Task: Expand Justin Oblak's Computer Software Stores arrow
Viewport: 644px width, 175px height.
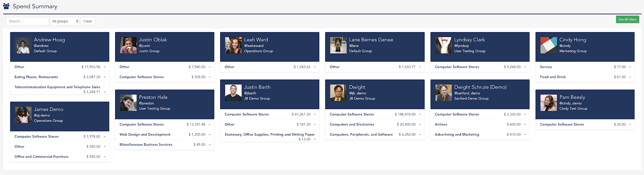Action: pyautogui.click(x=210, y=77)
